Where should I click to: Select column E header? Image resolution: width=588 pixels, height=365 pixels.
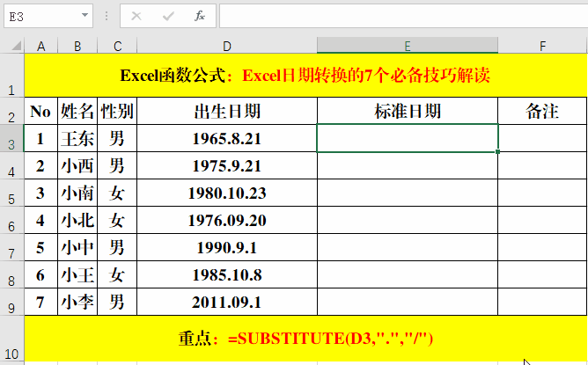pyautogui.click(x=408, y=46)
